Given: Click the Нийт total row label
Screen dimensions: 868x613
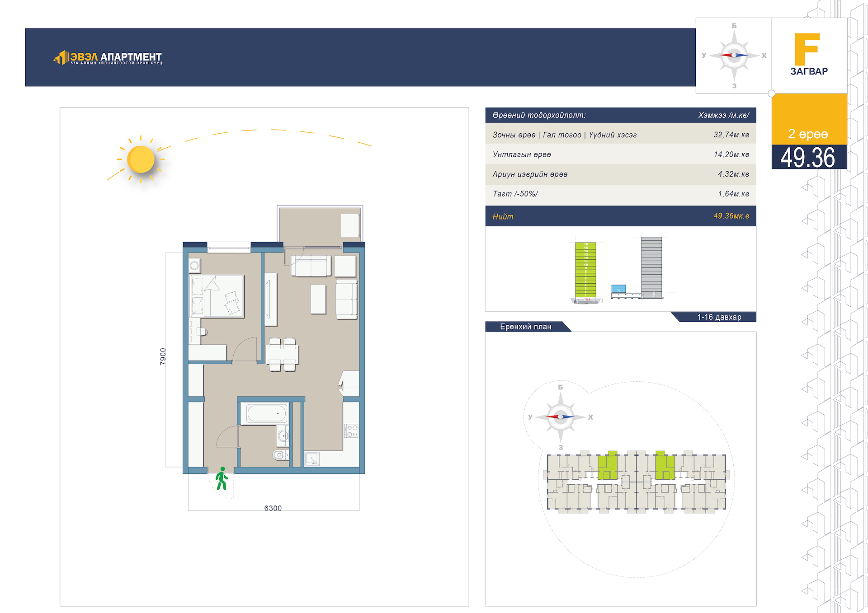Looking at the screenshot, I should click(x=503, y=217).
